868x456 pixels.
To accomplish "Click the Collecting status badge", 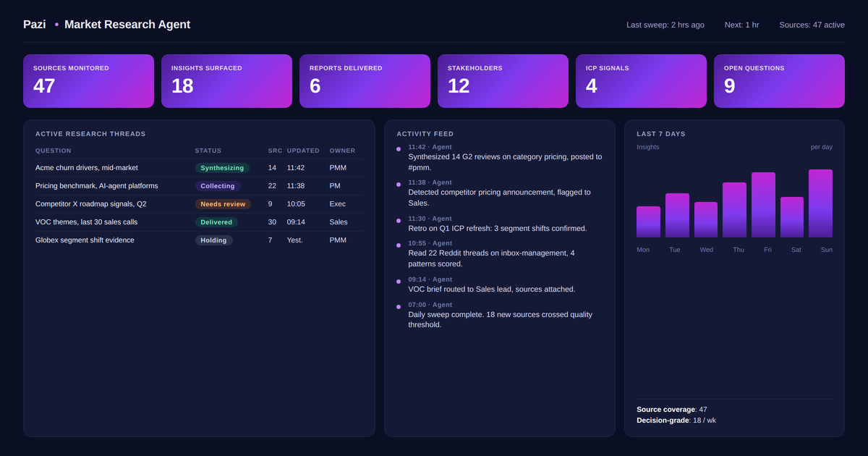I will 218,186.
